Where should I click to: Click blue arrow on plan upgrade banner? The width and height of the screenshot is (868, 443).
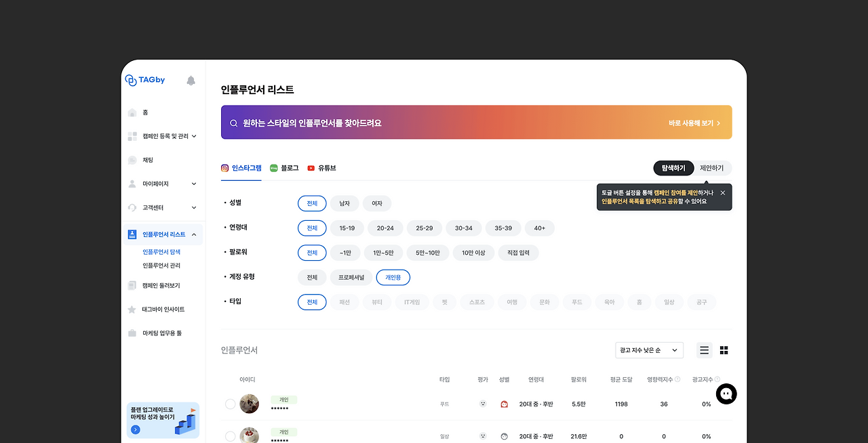pos(136,429)
